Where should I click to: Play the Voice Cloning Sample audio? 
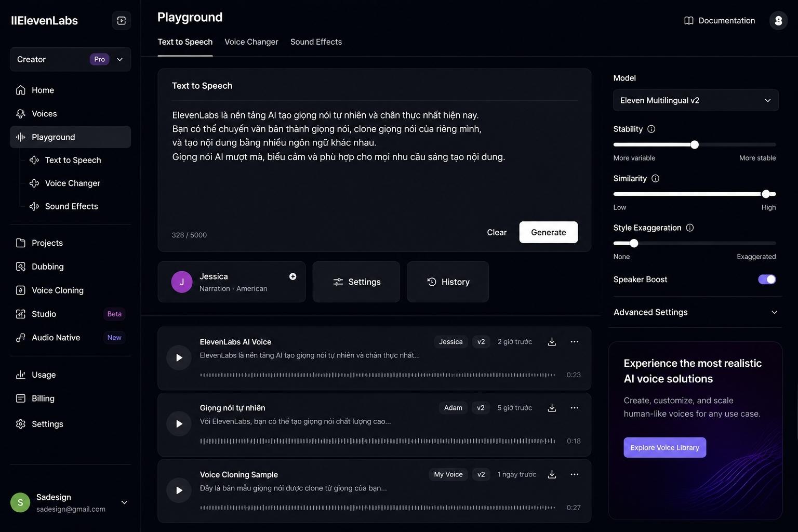pyautogui.click(x=179, y=490)
